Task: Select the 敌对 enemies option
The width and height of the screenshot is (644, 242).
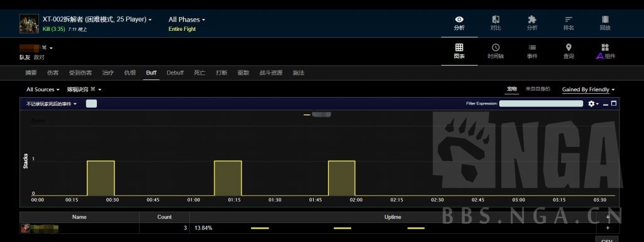Action: [38, 57]
